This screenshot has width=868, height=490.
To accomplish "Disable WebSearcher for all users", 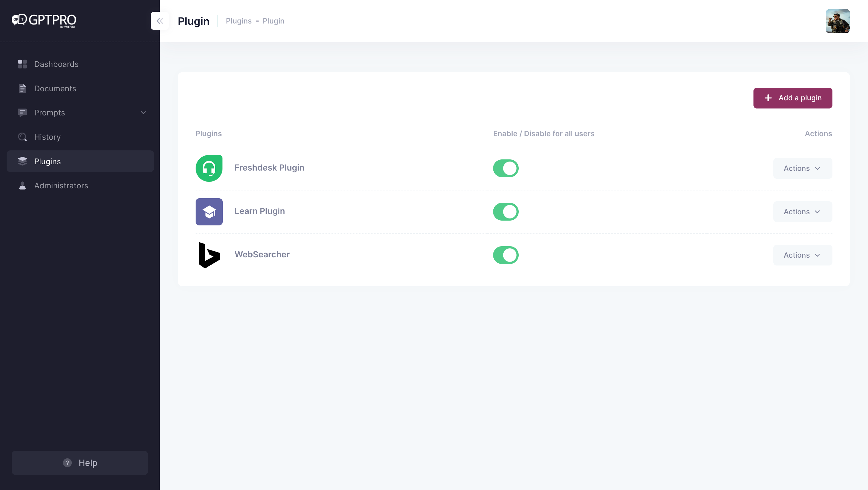I will coord(505,255).
